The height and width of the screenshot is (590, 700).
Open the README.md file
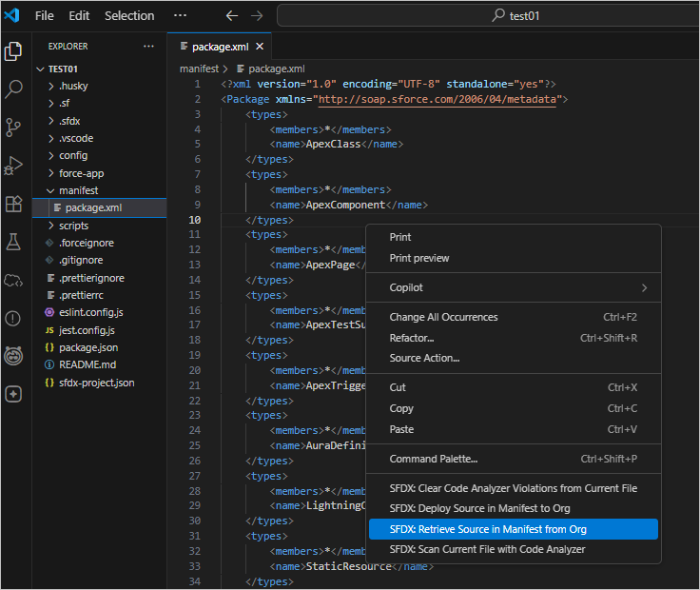pos(99,364)
